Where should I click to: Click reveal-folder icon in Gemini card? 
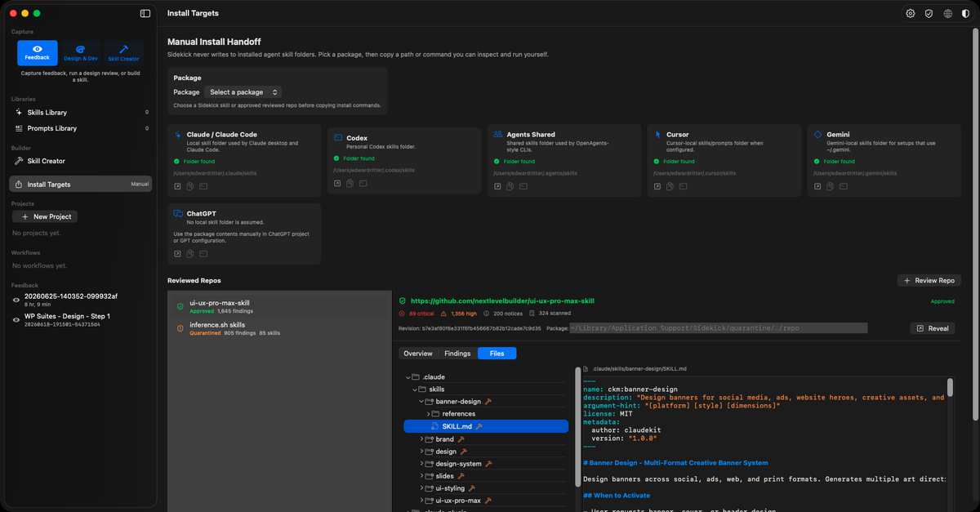coord(818,186)
